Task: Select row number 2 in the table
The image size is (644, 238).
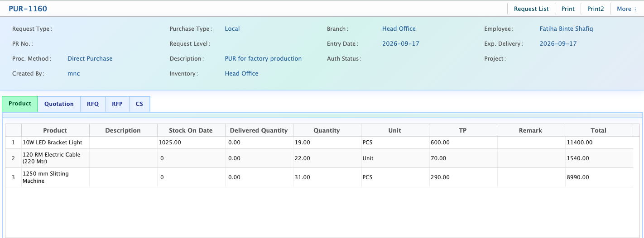Action: (x=13, y=158)
